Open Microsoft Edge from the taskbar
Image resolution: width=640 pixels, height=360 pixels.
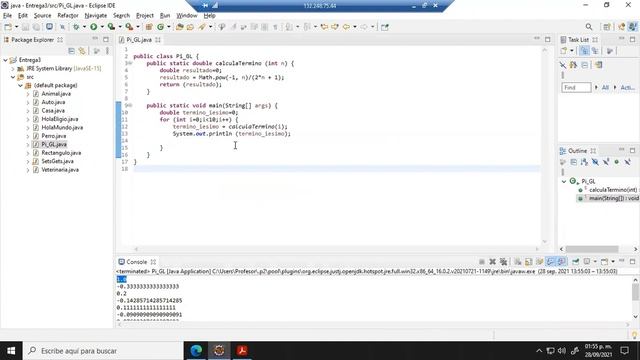point(196,351)
